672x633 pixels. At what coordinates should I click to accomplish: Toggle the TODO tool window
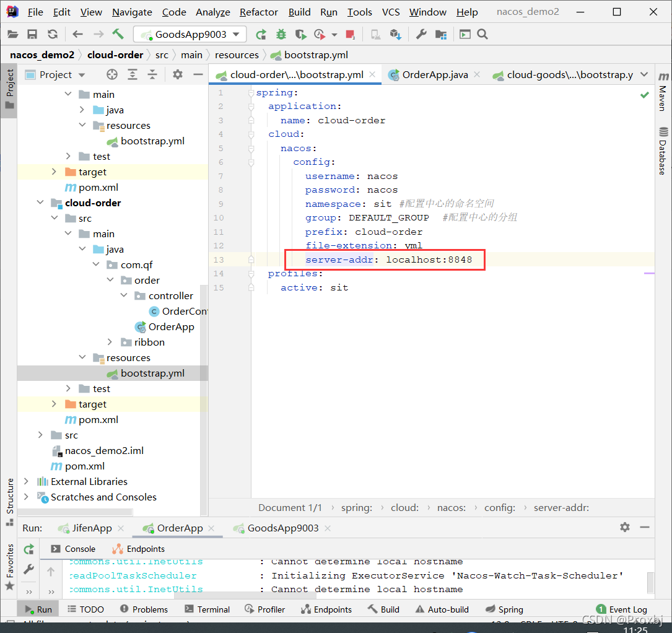click(x=85, y=609)
